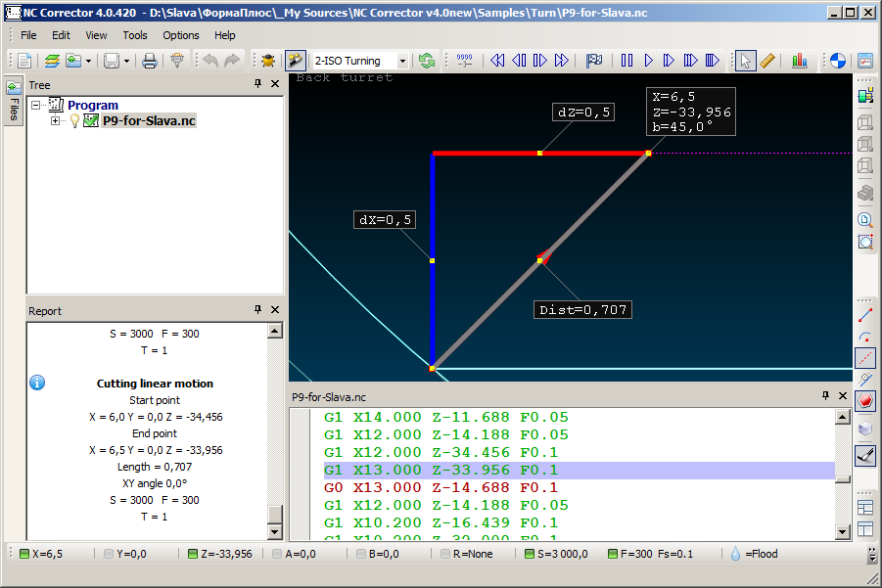Click the redo arrow
Image resolution: width=882 pixels, height=588 pixels.
(x=232, y=60)
